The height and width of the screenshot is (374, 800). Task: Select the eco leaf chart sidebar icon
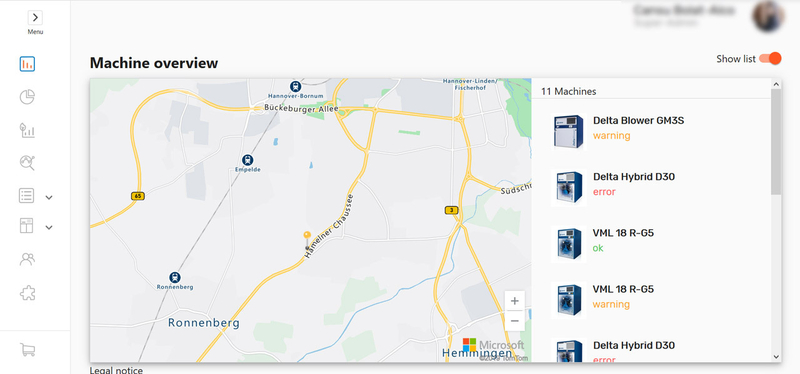pyautogui.click(x=28, y=130)
